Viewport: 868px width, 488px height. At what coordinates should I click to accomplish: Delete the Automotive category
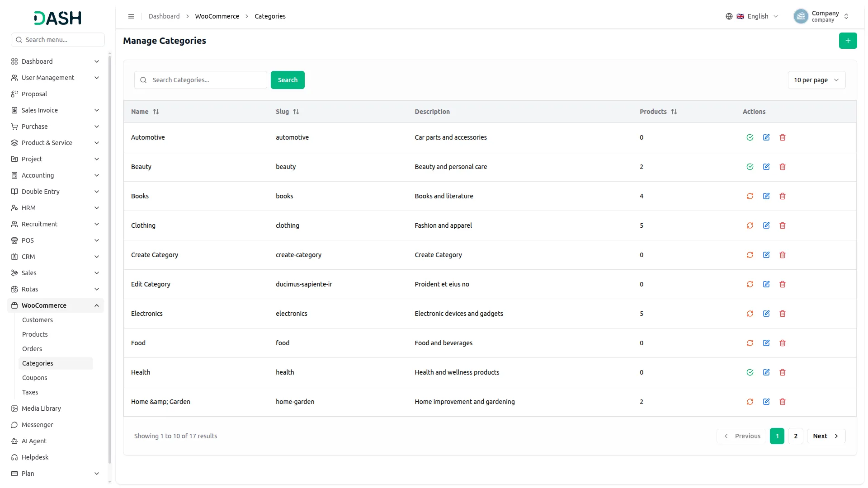click(783, 137)
